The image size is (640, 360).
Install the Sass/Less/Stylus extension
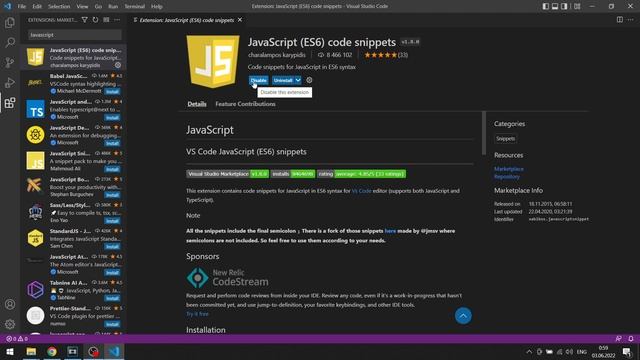[112, 221]
